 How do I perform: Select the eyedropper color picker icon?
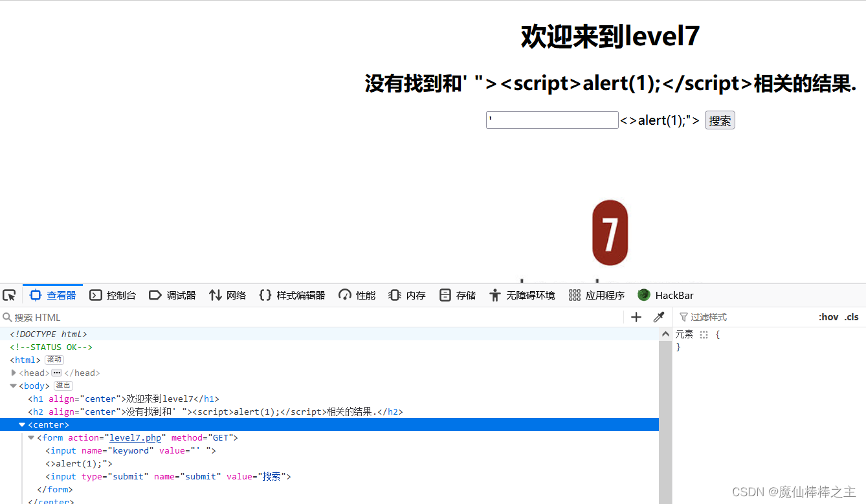coord(659,317)
